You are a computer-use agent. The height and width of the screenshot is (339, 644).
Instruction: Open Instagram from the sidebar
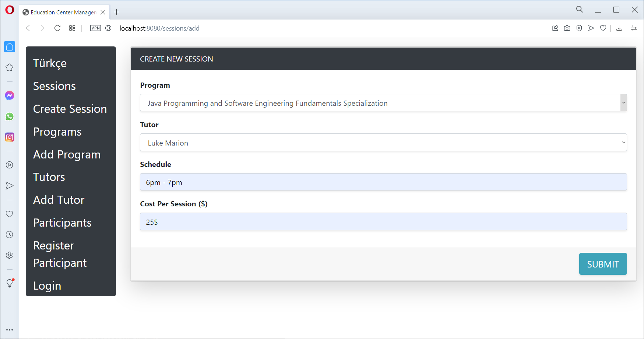point(10,137)
